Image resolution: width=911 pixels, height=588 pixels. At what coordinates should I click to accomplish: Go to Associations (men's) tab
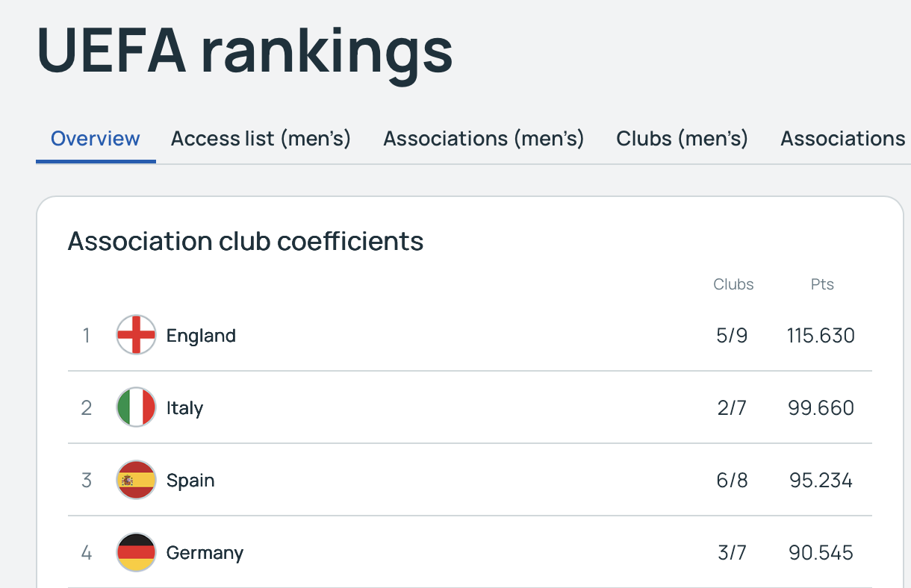pos(484,139)
